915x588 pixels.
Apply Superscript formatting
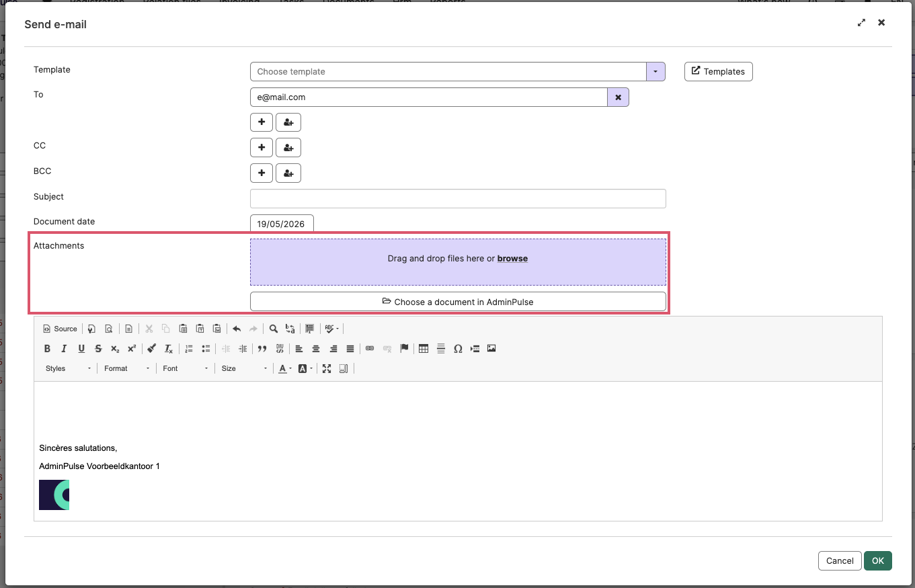(x=132, y=349)
